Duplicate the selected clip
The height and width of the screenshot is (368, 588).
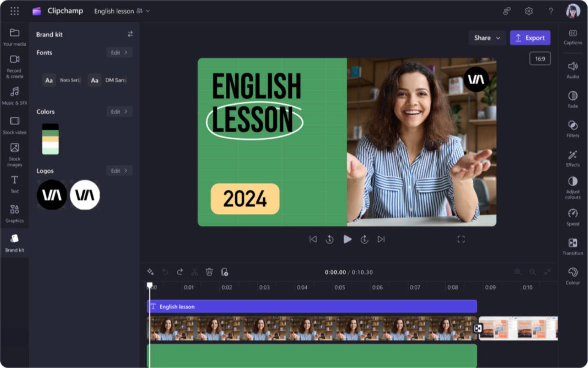224,272
